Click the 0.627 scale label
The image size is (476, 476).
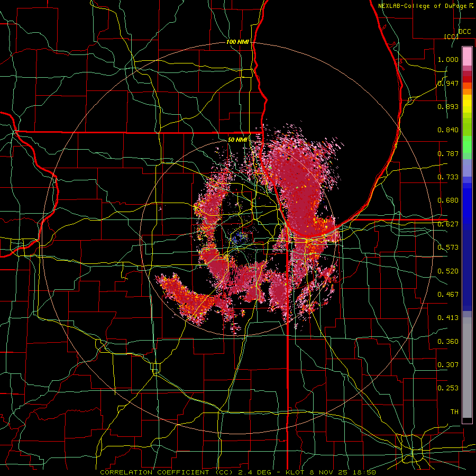448,224
